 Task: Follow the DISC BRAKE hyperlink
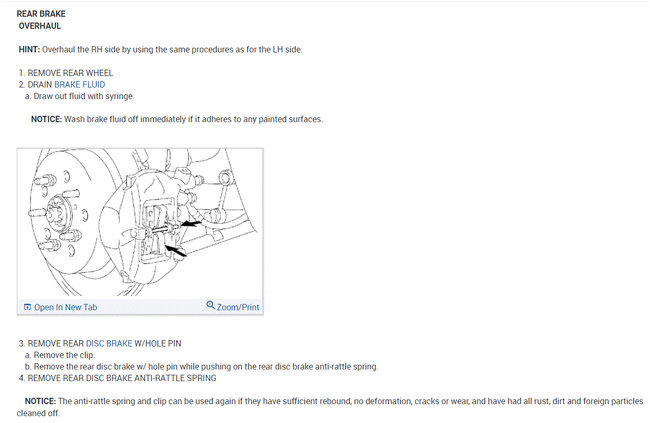click(109, 343)
